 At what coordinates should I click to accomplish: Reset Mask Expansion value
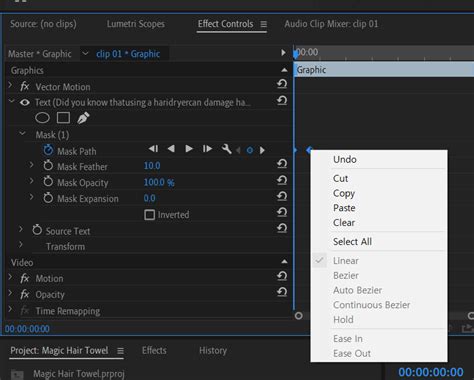click(282, 196)
